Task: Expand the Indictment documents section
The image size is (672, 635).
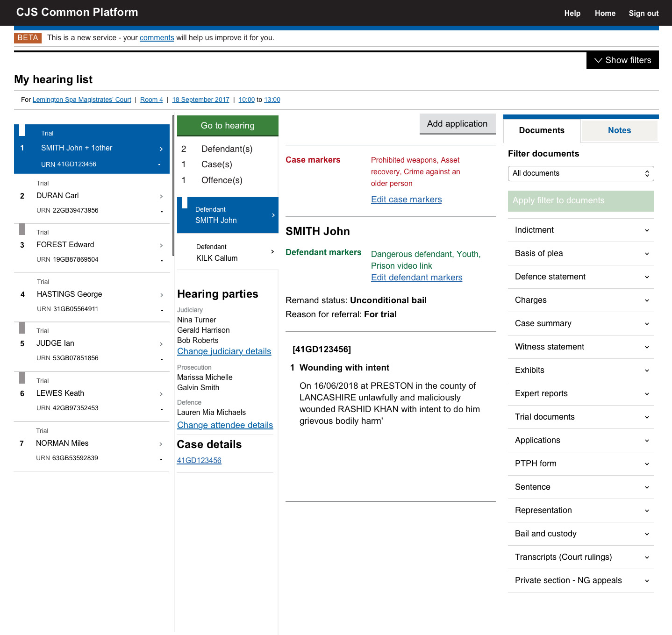Action: [581, 230]
